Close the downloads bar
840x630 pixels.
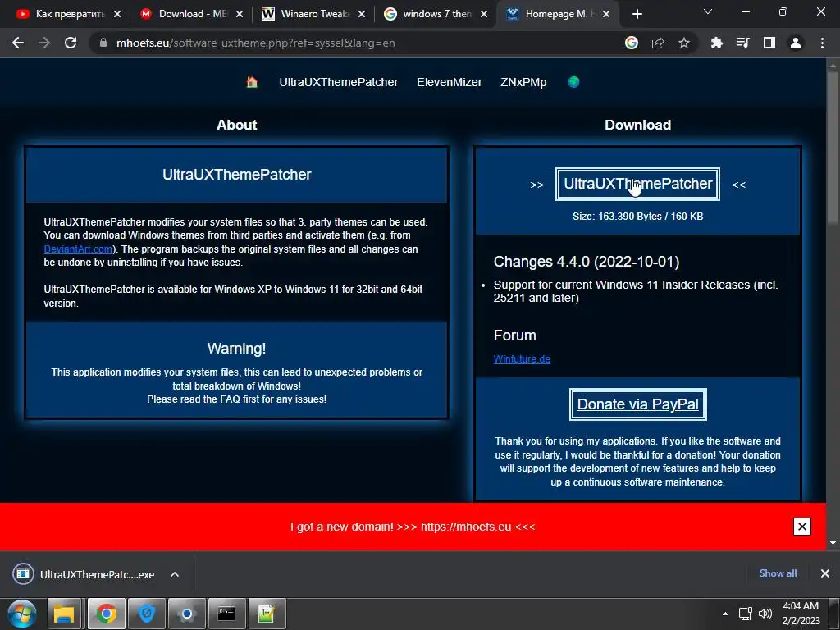(x=825, y=573)
